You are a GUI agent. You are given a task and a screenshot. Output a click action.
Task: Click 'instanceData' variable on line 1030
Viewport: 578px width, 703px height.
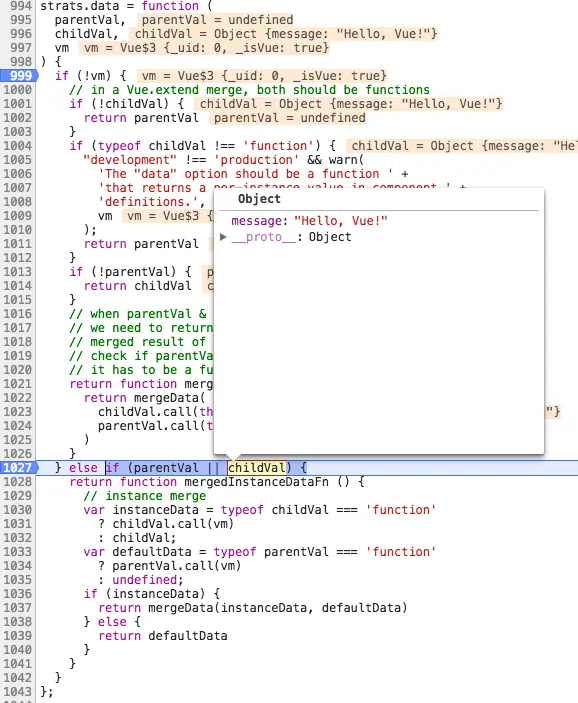[155, 510]
